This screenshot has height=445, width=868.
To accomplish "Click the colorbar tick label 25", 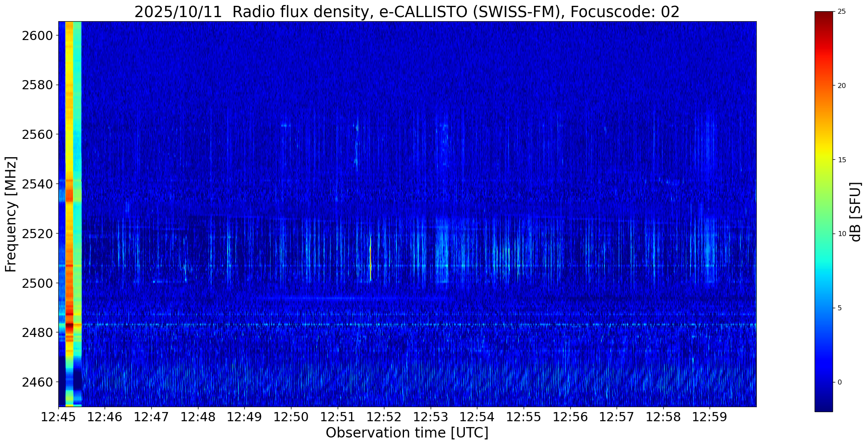I will [842, 11].
